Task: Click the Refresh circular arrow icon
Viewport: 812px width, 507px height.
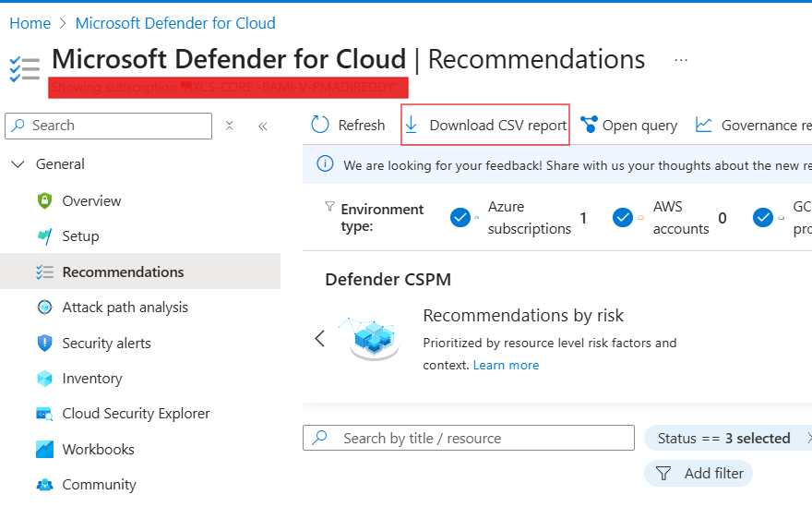Action: 320,125
